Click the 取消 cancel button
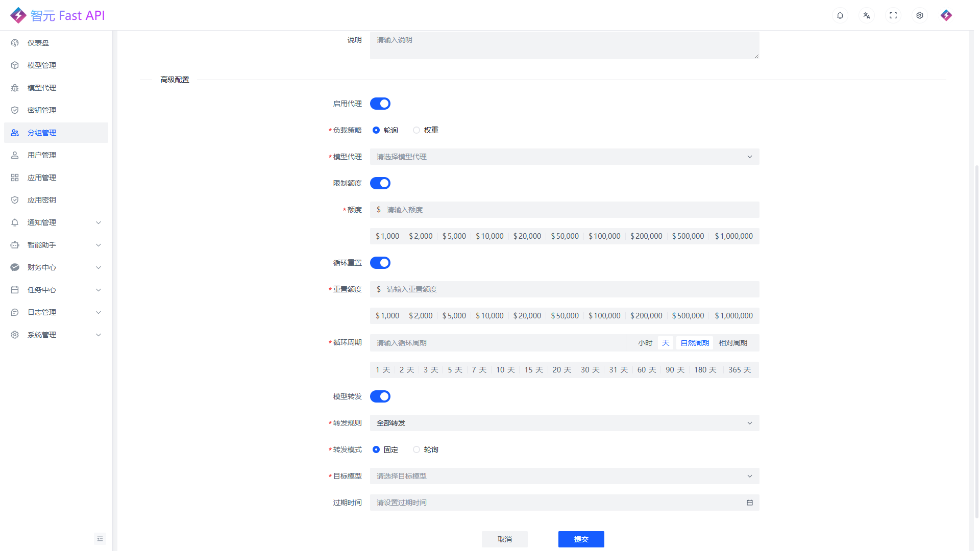The height and width of the screenshot is (551, 980). (x=504, y=539)
